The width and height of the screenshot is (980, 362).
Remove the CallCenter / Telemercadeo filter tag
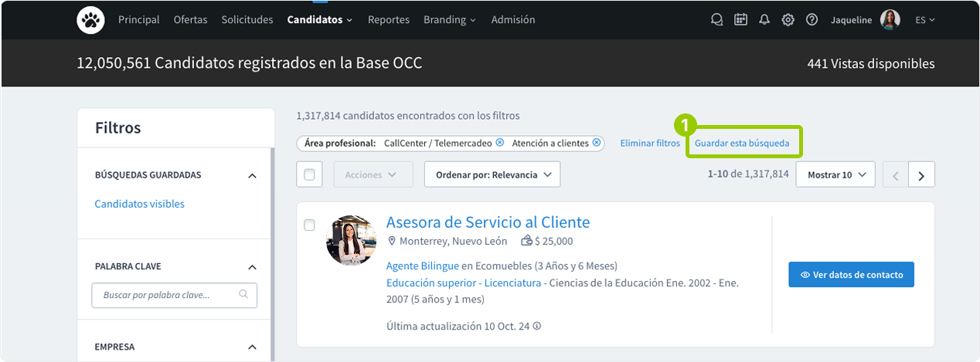pyautogui.click(x=499, y=143)
